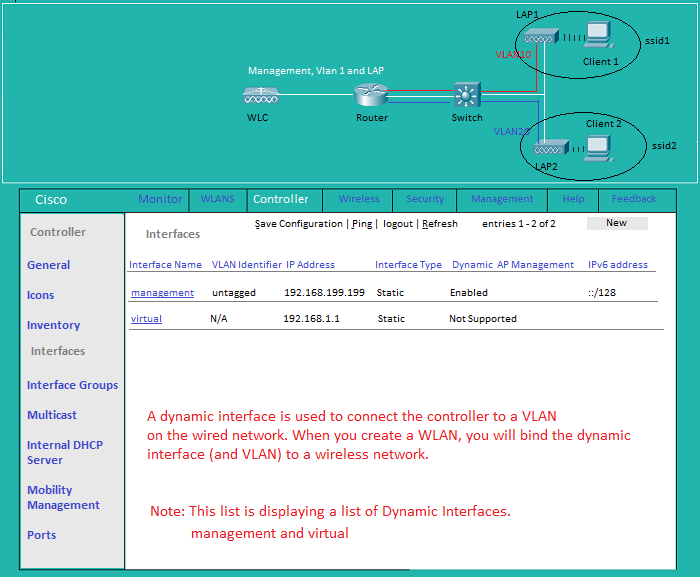
Task: Click the ::/128 IPv6 value
Action: [602, 293]
